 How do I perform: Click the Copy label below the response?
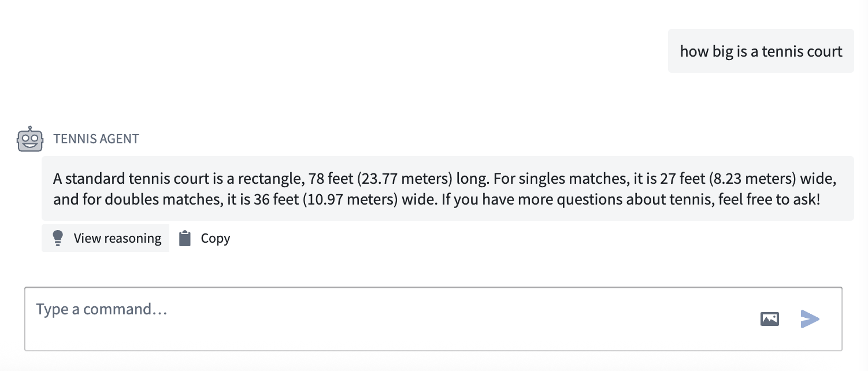coord(214,238)
